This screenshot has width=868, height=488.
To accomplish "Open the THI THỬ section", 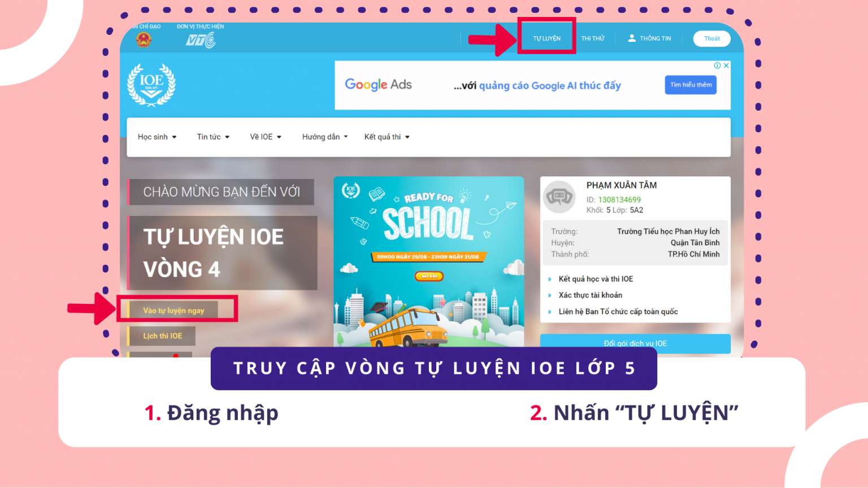I will click(592, 38).
